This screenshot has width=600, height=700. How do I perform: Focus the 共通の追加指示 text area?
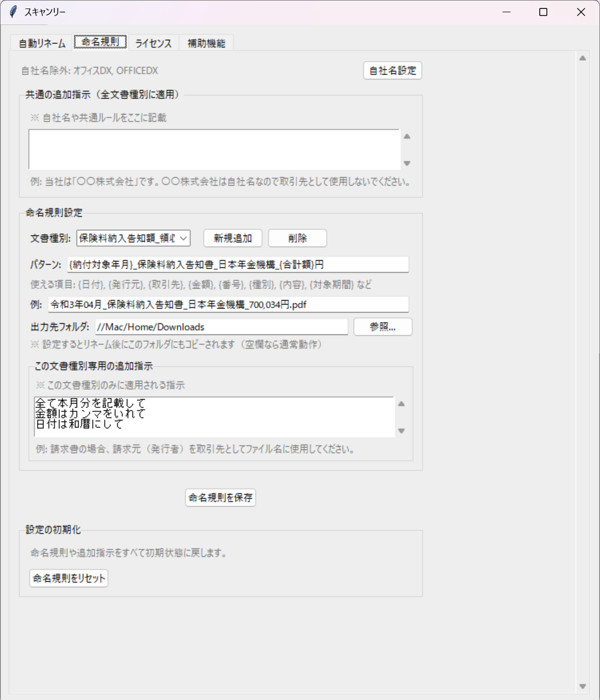(214, 149)
